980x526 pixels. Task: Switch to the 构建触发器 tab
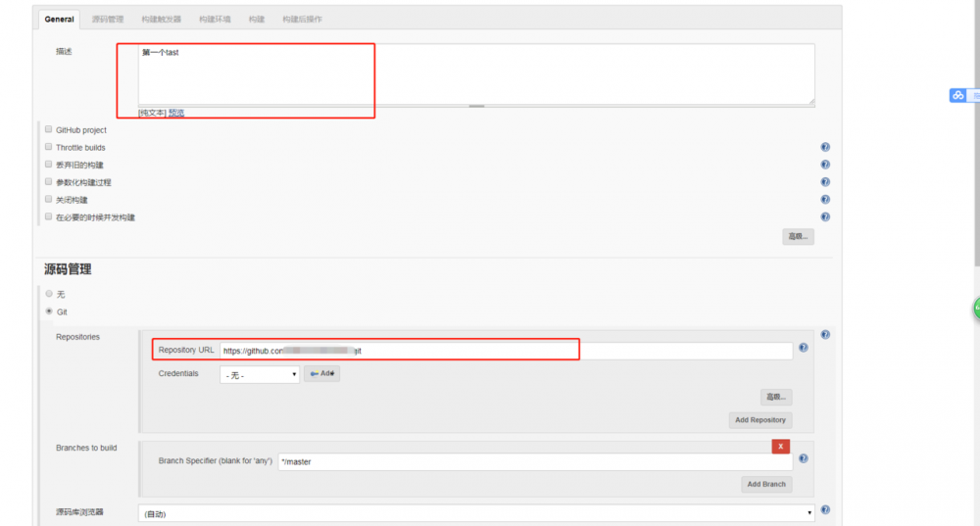(162, 20)
